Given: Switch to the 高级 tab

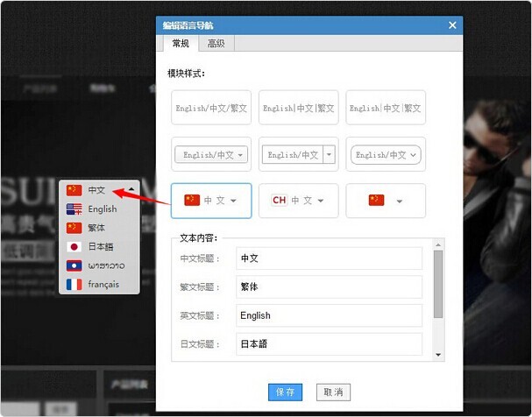Looking at the screenshot, I should (215, 44).
